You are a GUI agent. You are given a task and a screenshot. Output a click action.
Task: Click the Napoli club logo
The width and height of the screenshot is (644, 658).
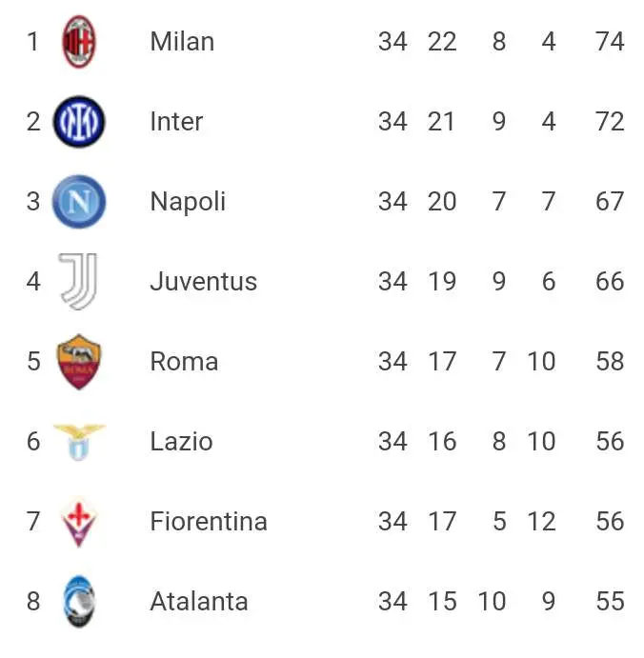79,202
